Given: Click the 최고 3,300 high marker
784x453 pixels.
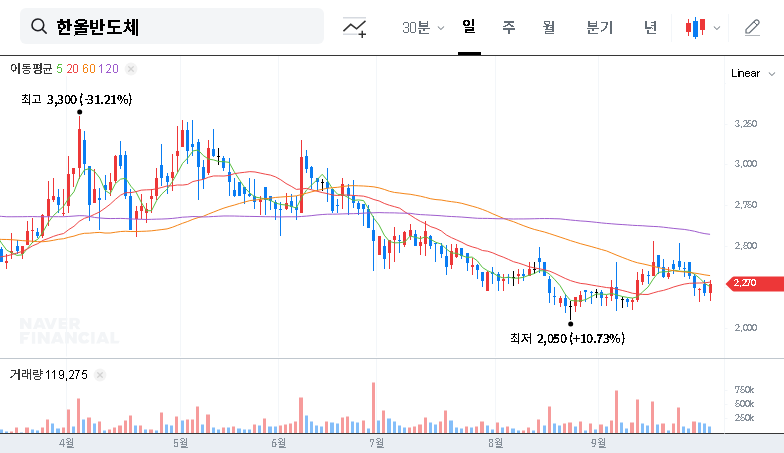Looking at the screenshot, I should 79,110.
